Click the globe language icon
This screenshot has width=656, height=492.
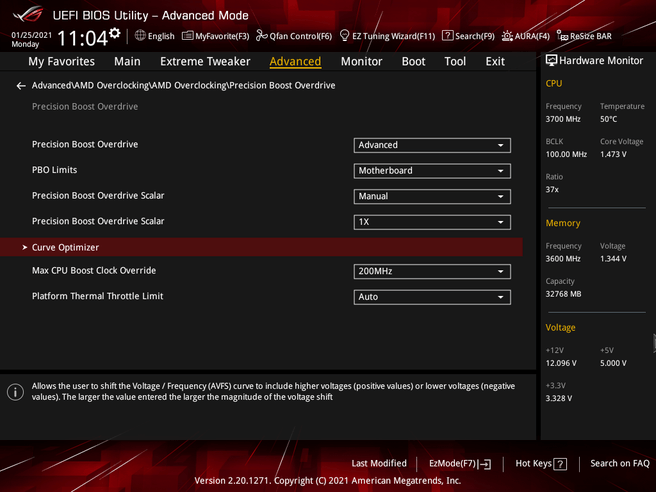coord(140,36)
